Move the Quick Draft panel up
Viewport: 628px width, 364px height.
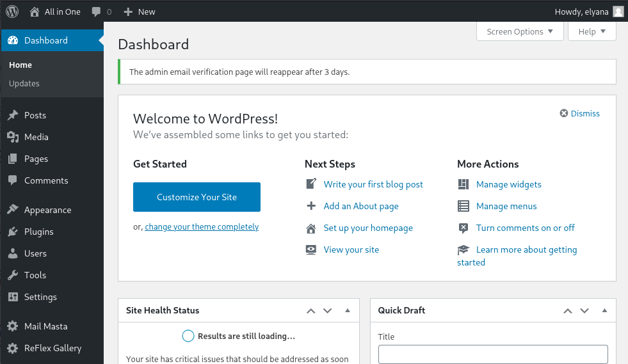click(x=567, y=310)
